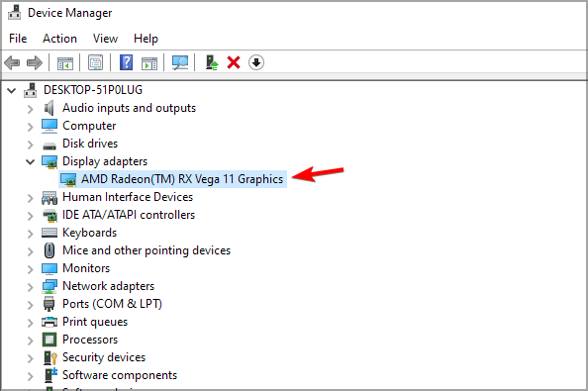This screenshot has height=391, width=588.
Task: Click the AMD Radeon adapter icon
Action: point(68,179)
